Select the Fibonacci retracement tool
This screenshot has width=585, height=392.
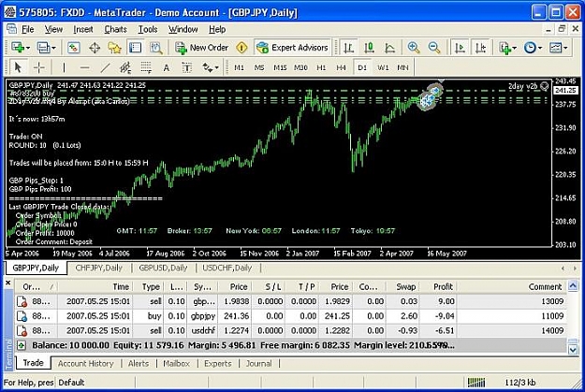[x=146, y=67]
